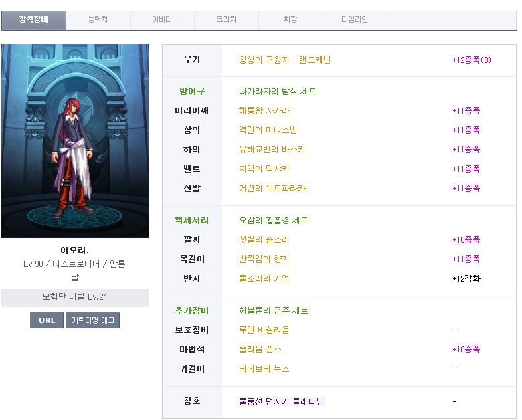The width and height of the screenshot is (522, 420).
Task: Open necklace 반짝임의 향기
Action: click(x=264, y=259)
